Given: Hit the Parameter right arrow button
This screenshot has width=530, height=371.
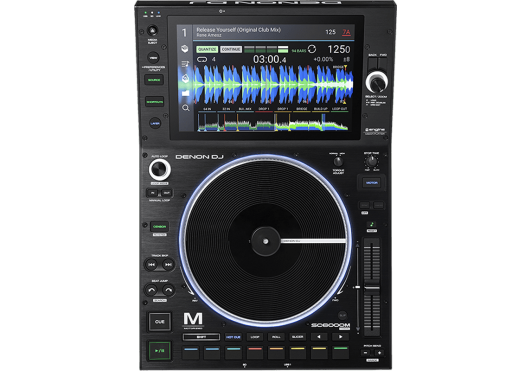Looking at the screenshot, I should (340, 337).
